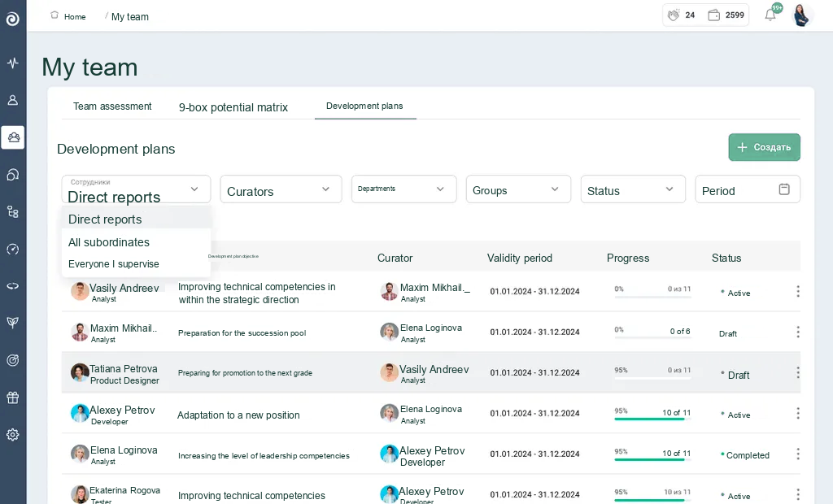Open row actions for the succession pool plan
This screenshot has height=504, width=833.
click(x=798, y=332)
